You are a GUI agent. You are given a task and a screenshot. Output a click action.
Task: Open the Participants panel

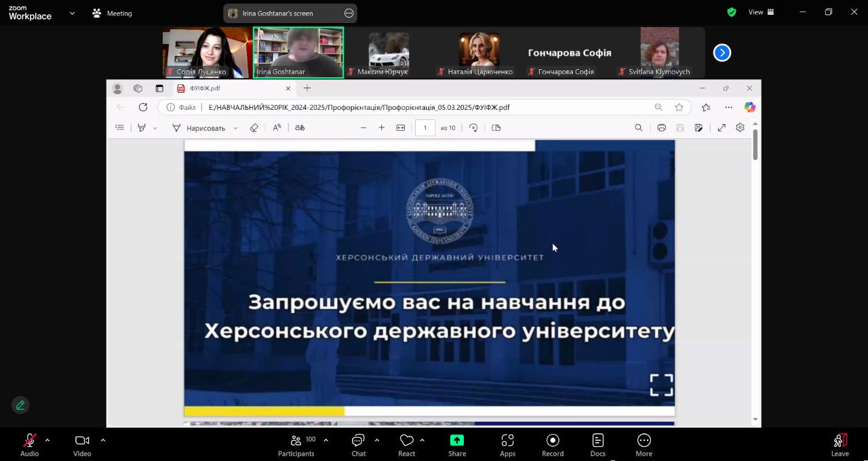[x=296, y=444]
